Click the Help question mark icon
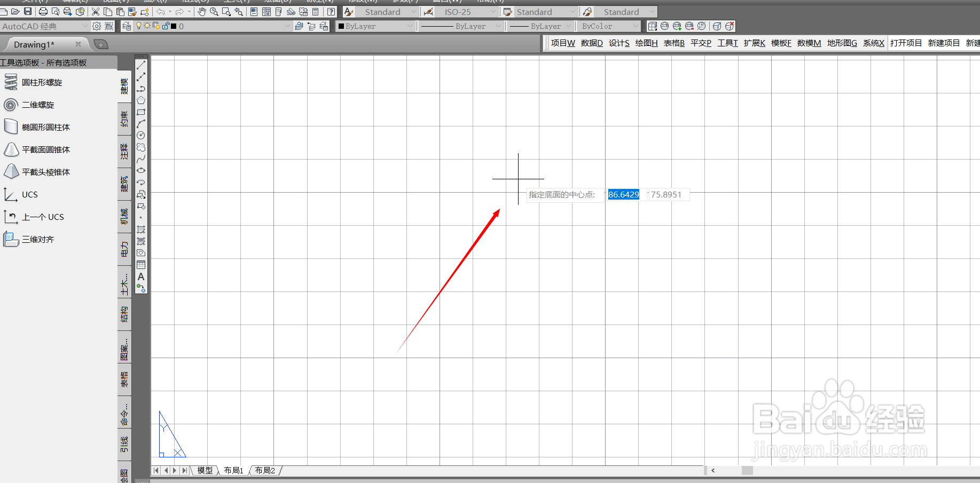This screenshot has height=483, width=980. click(x=331, y=11)
